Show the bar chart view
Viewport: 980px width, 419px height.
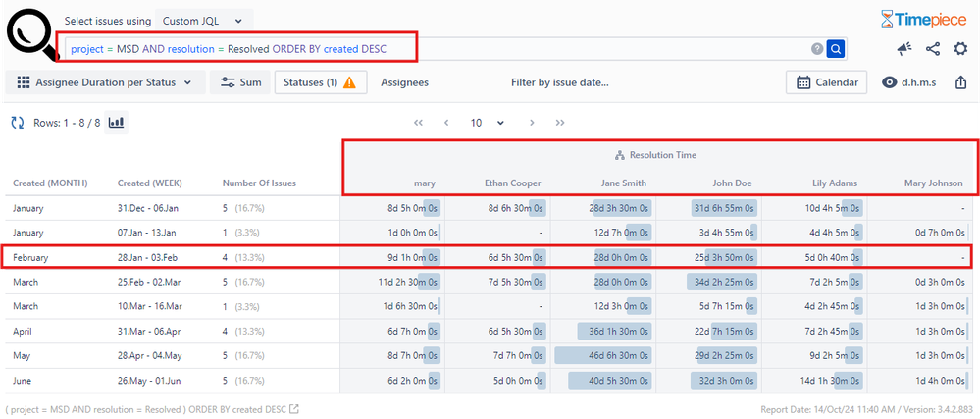116,123
